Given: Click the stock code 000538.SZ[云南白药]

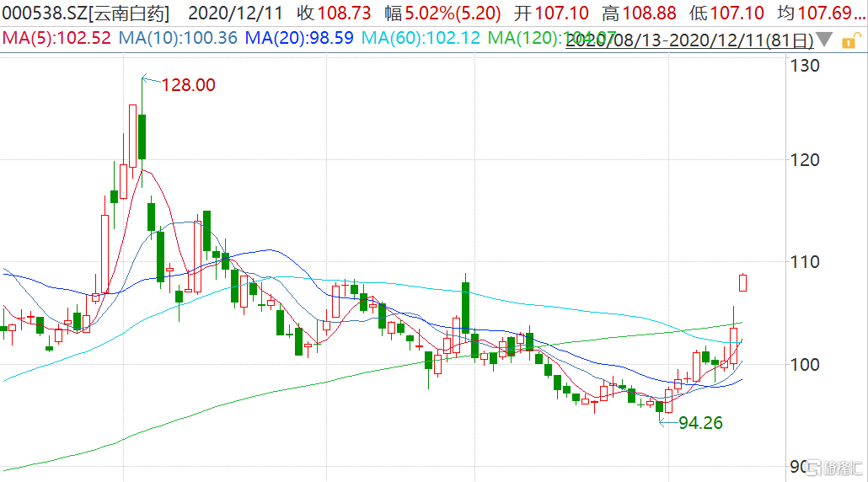Looking at the screenshot, I should (x=86, y=13).
